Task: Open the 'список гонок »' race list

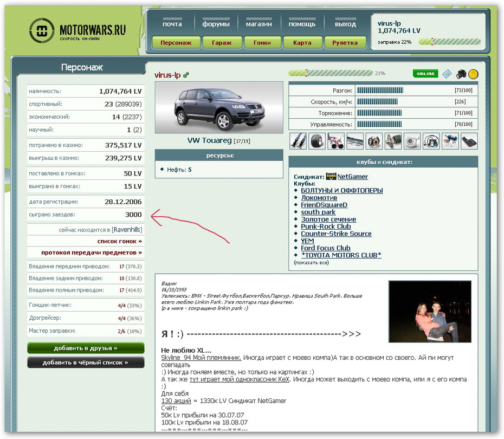Action: point(120,241)
